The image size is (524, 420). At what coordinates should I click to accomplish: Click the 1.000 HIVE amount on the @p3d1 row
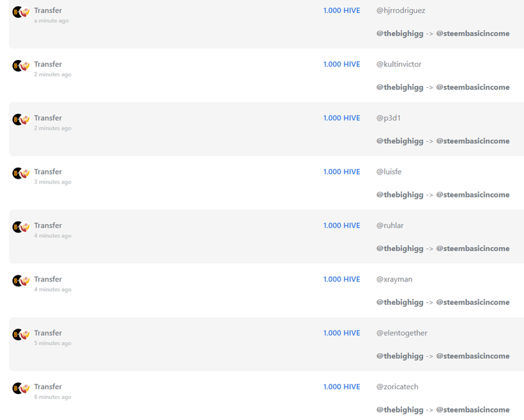pyautogui.click(x=342, y=118)
